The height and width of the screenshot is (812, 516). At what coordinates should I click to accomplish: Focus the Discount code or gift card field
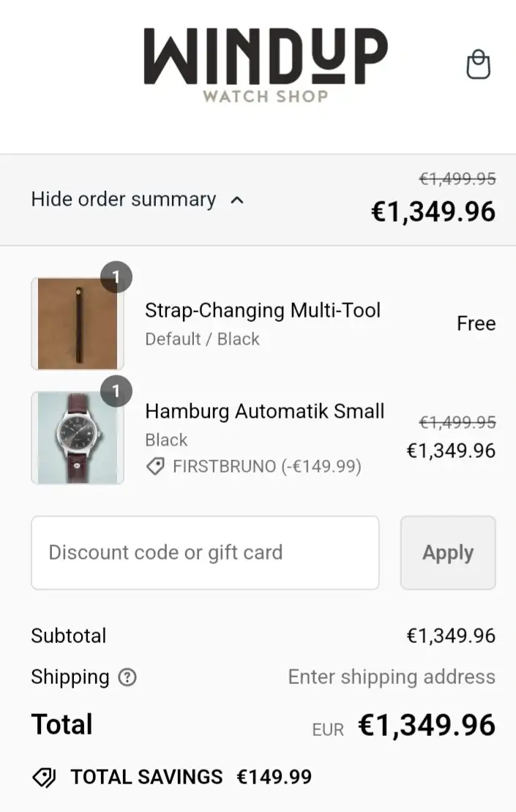(205, 552)
